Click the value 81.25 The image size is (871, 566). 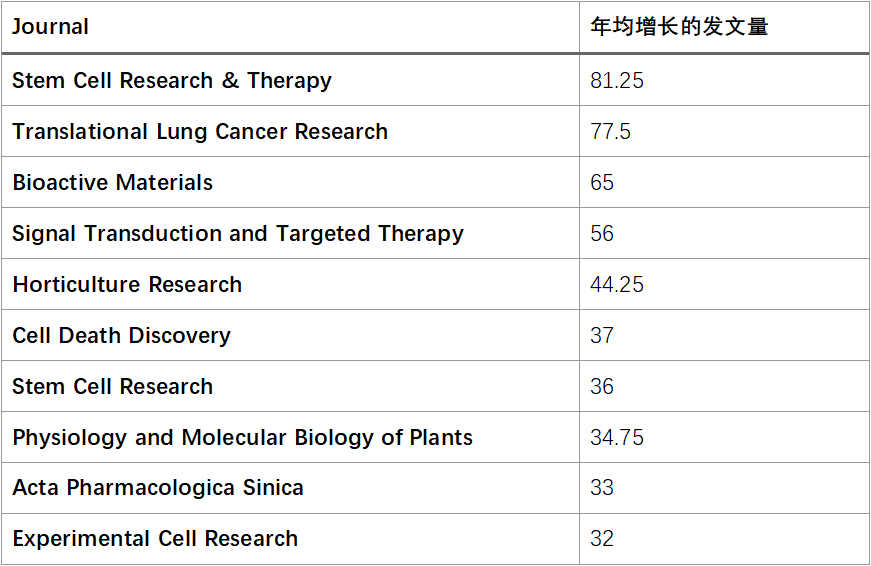click(617, 81)
